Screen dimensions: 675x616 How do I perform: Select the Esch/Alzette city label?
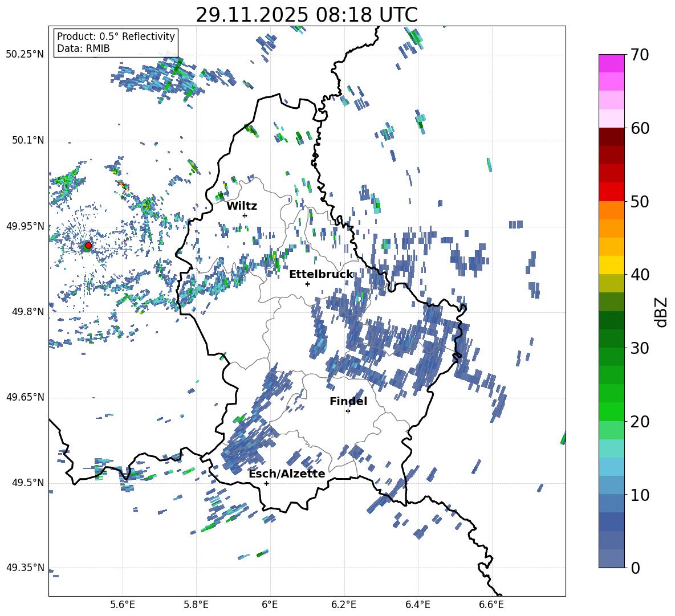[287, 474]
